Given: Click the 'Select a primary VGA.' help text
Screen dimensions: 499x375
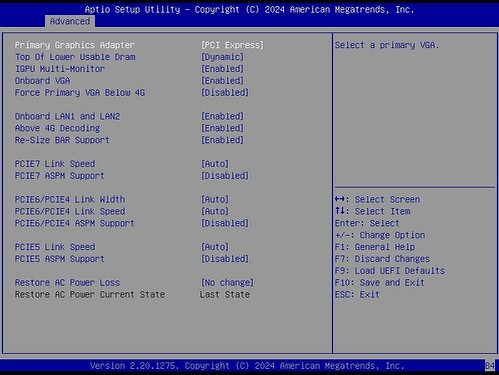Looking at the screenshot, I should click(387, 45).
